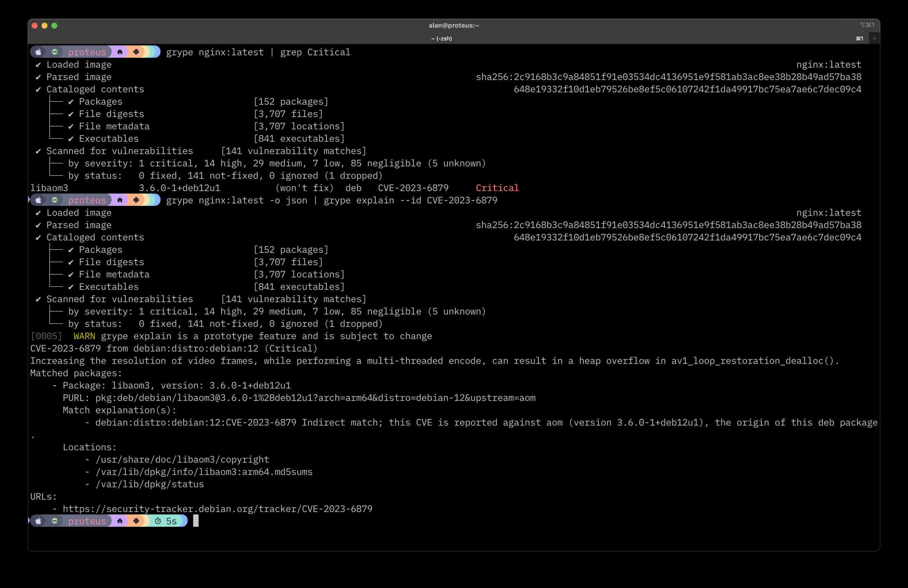
Task: Open a new terminal tab with the plus button
Action: coord(874,38)
